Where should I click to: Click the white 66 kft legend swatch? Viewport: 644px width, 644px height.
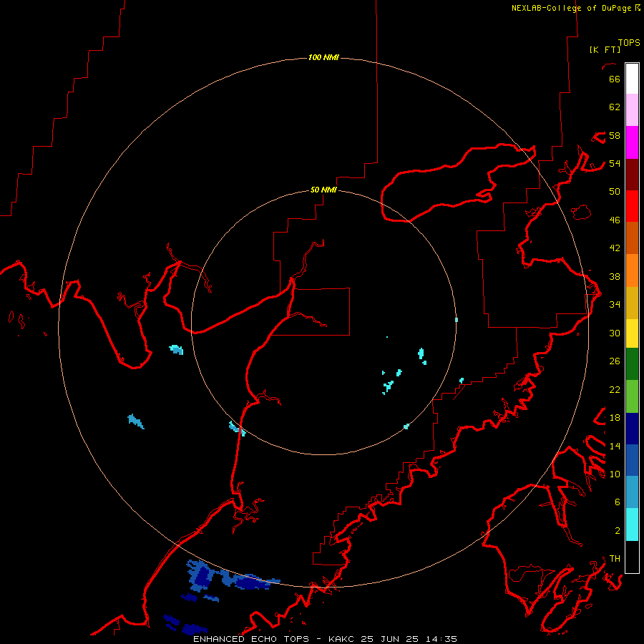tap(632, 79)
